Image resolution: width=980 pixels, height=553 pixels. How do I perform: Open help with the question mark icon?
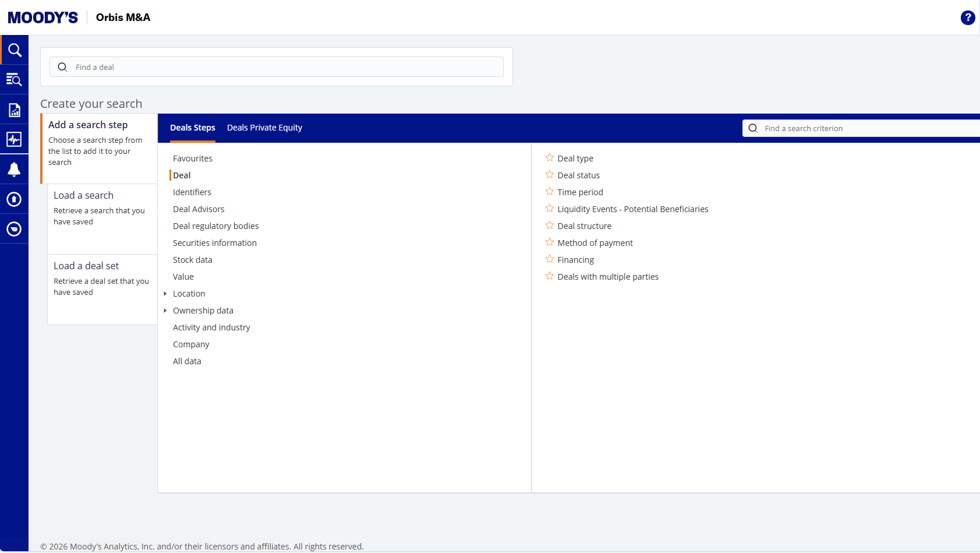coord(967,18)
